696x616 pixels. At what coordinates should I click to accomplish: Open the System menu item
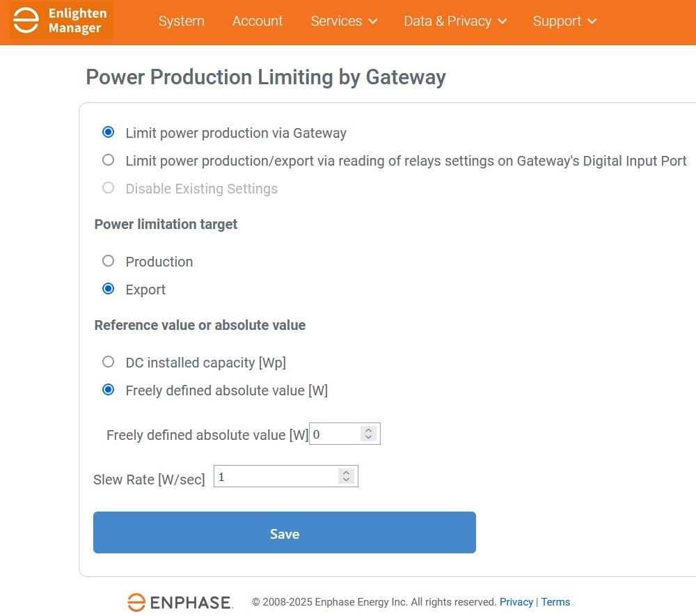pyautogui.click(x=182, y=21)
